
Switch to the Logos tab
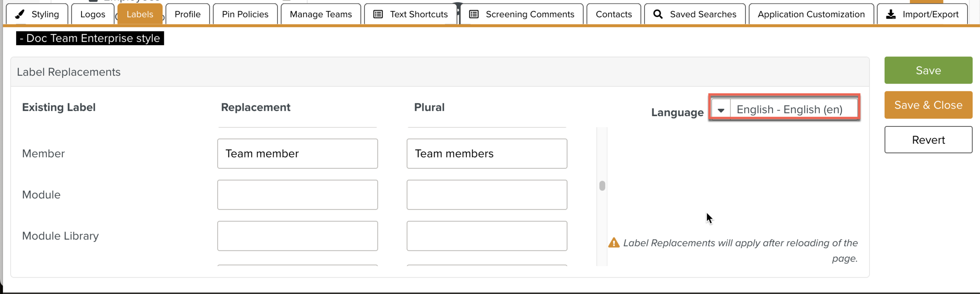(x=93, y=15)
